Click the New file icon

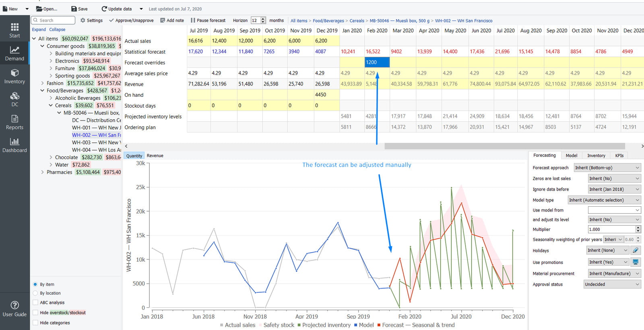click(5, 9)
